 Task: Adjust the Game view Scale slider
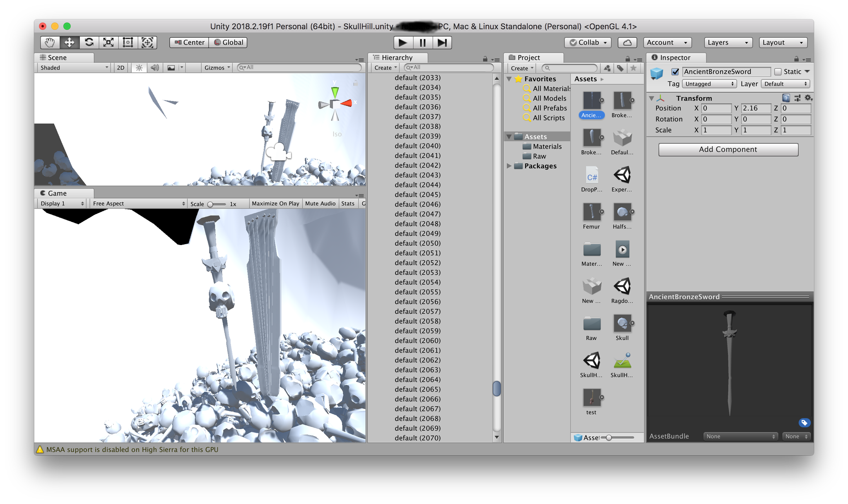click(x=211, y=204)
